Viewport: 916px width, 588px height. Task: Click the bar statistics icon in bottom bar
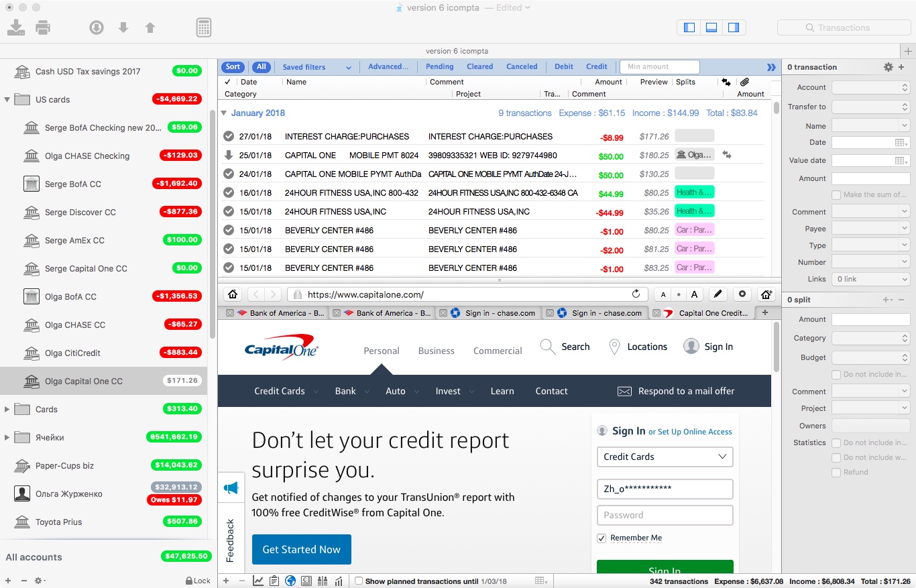pyautogui.click(x=339, y=581)
